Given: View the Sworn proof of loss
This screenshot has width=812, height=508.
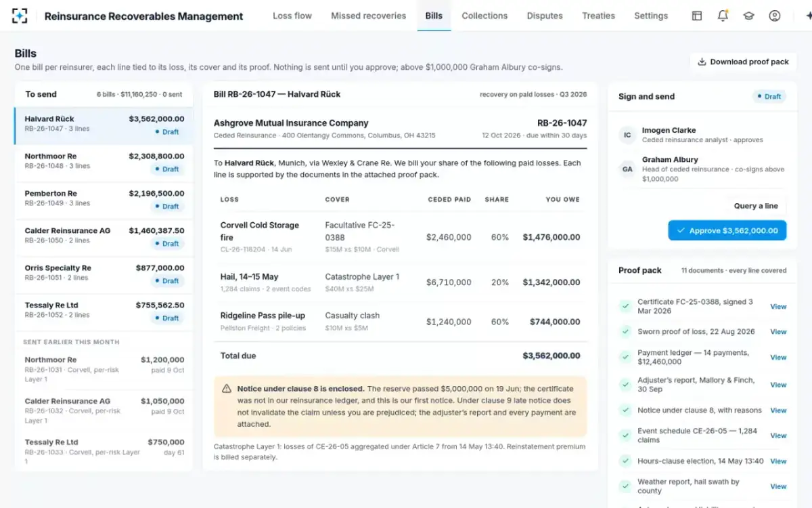Looking at the screenshot, I should click(778, 332).
